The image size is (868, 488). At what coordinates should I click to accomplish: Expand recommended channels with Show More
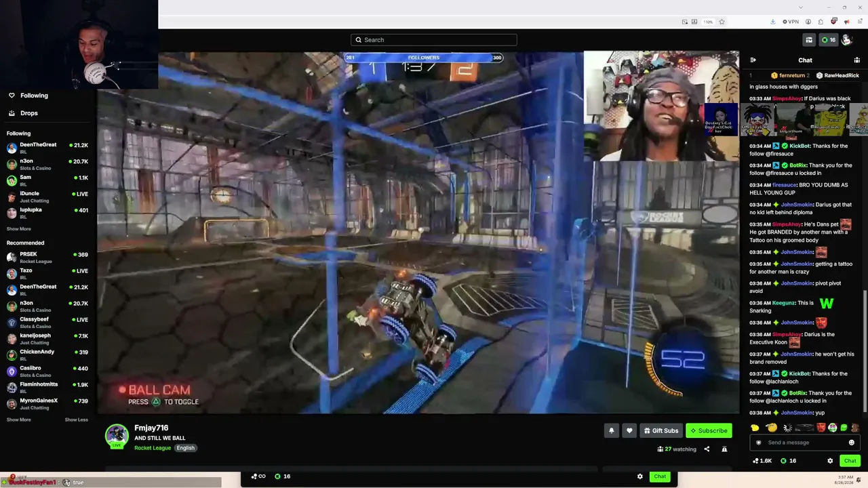[19, 420]
